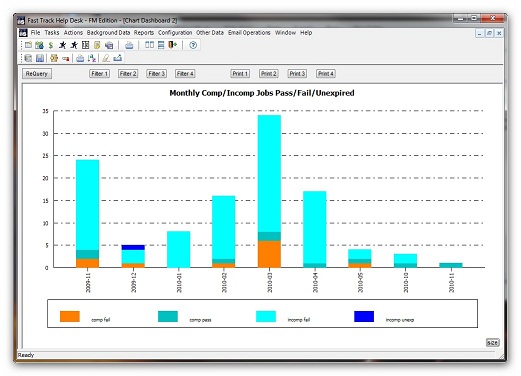This screenshot has width=521, height=376.
Task: Click the save floppy disk icon
Action: point(40,58)
